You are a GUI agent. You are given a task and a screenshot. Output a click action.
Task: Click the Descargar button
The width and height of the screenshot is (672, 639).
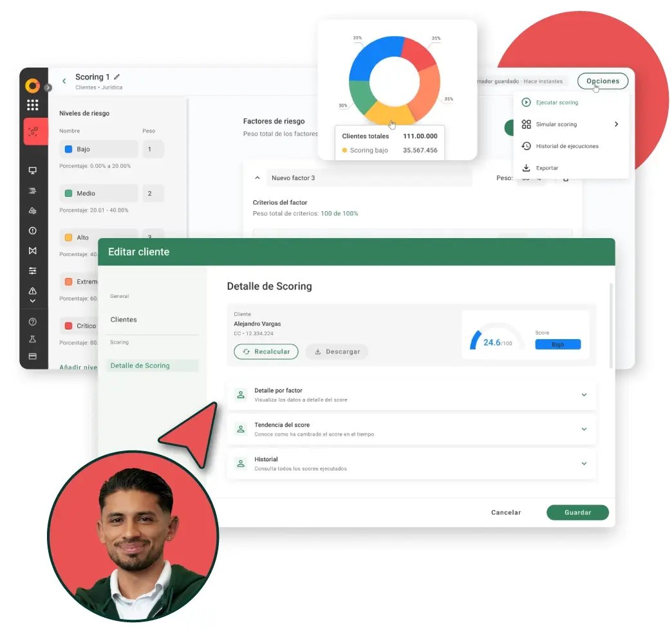pos(337,351)
